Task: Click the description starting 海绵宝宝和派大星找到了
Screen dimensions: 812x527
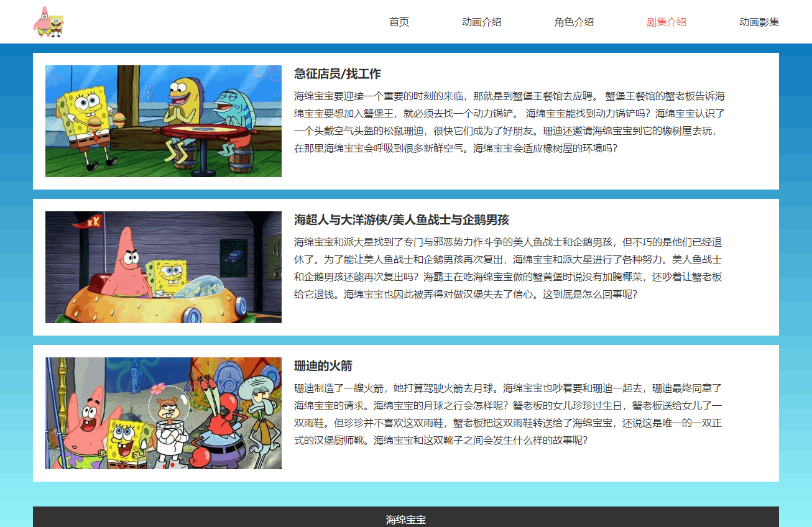Action: [x=508, y=268]
